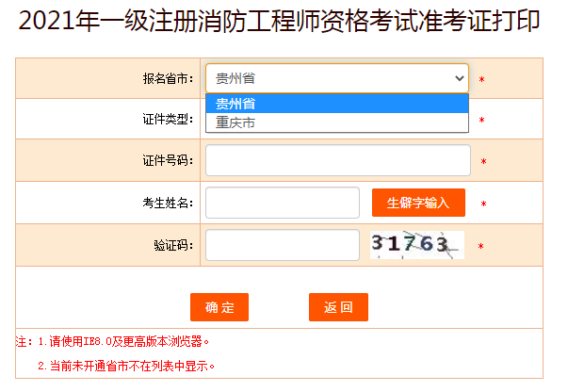Click the 验证码 input box
Image resolution: width=568 pixels, height=392 pixels.
282,245
